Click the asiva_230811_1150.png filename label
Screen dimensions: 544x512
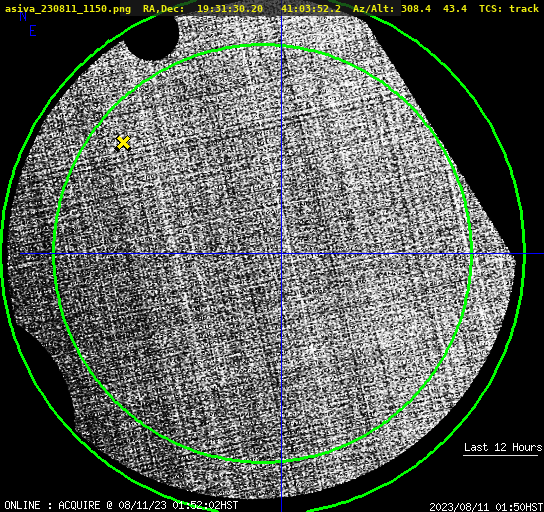click(68, 9)
